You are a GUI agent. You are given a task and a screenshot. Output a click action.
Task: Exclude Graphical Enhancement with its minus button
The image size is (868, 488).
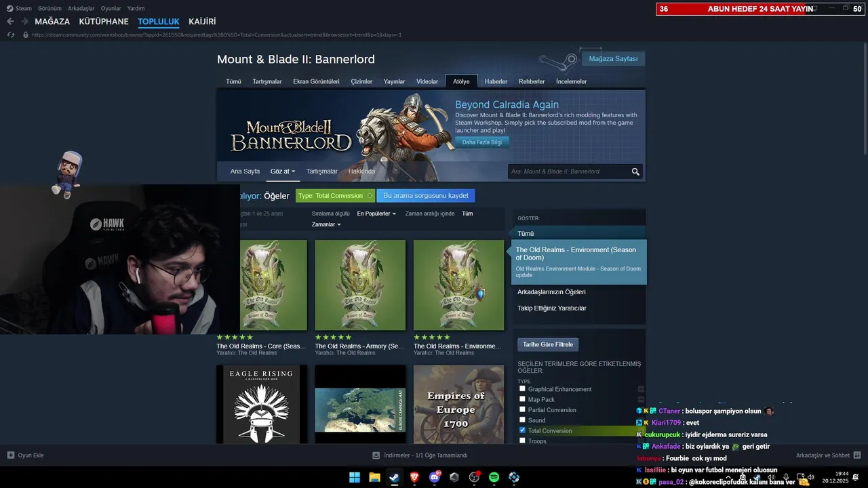click(641, 389)
